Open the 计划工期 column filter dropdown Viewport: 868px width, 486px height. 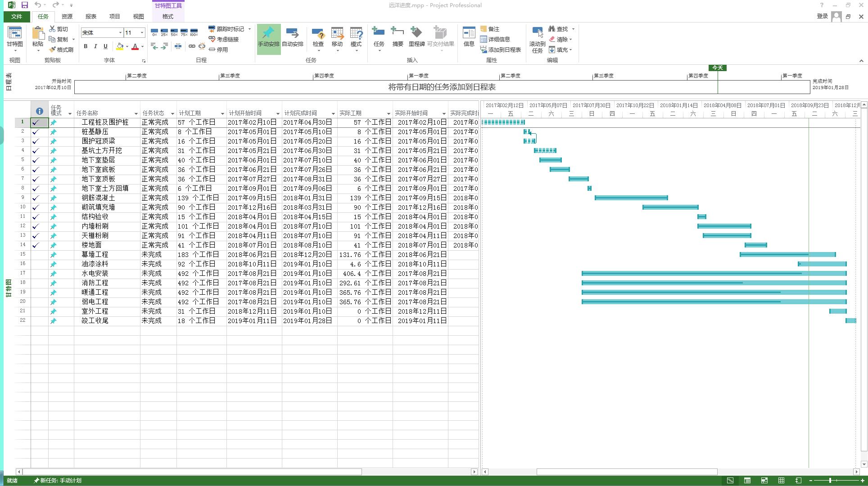coord(222,113)
